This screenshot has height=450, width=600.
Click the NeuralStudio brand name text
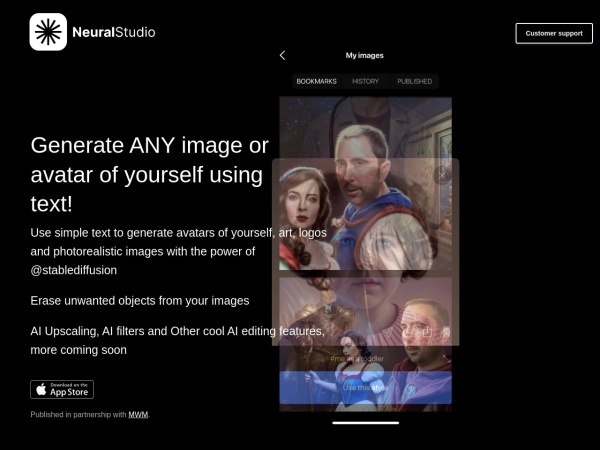[114, 32]
